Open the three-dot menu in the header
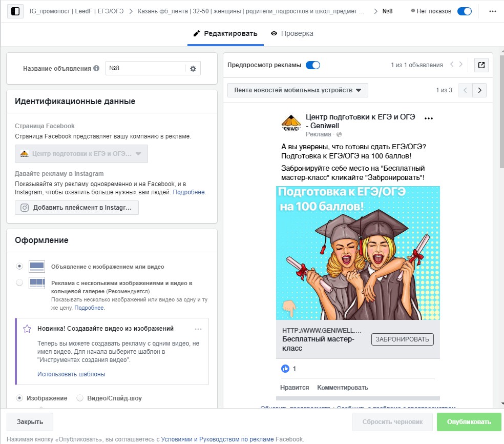The height and width of the screenshot is (444, 504). coord(492,11)
